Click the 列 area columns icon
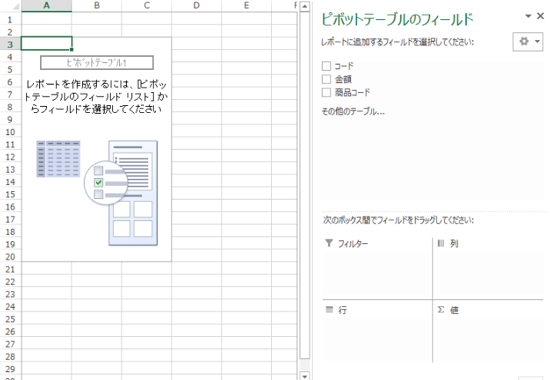Image resolution: width=550 pixels, height=380 pixels. click(441, 243)
